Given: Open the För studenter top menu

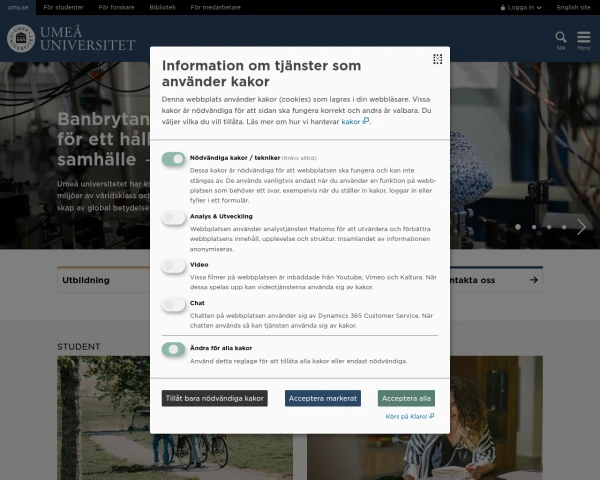Looking at the screenshot, I should pos(63,7).
